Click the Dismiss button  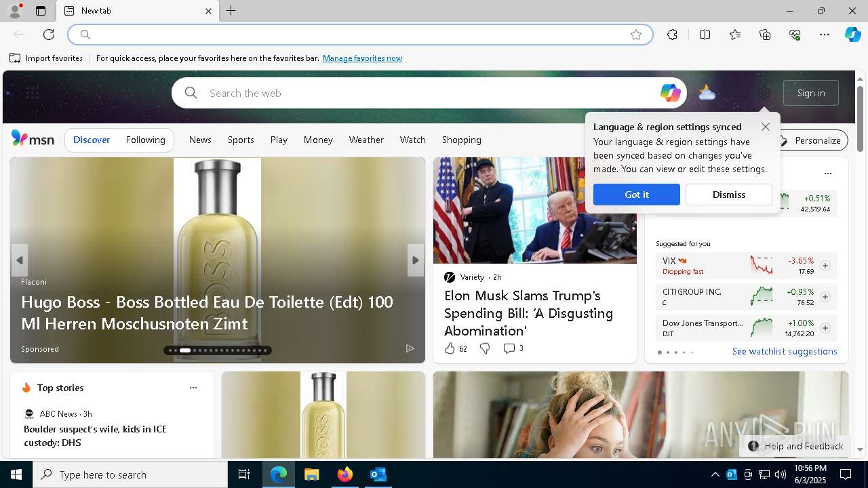729,195
